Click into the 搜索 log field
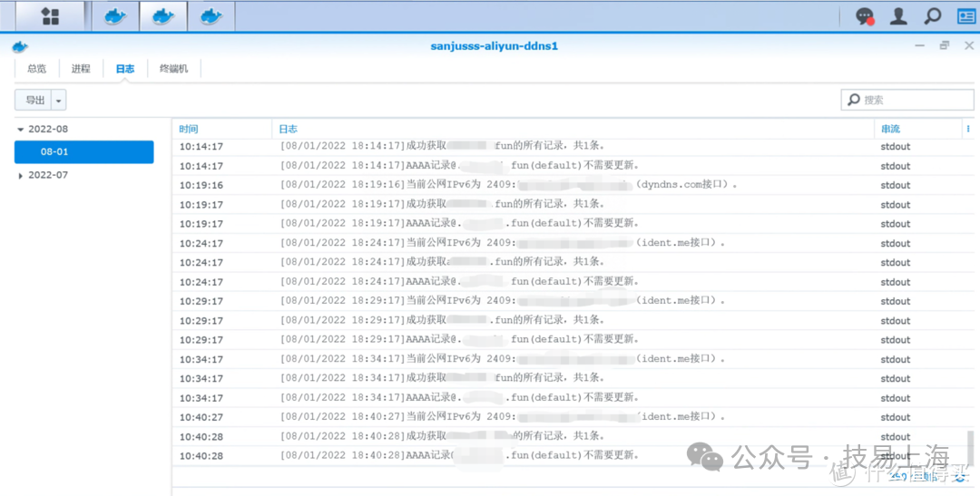The image size is (980, 496). (x=907, y=100)
